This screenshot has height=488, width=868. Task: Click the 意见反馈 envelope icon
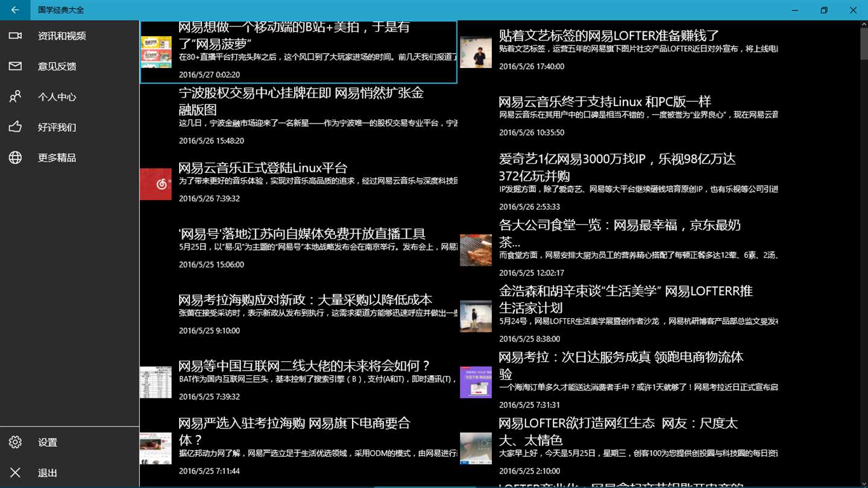[x=15, y=66]
